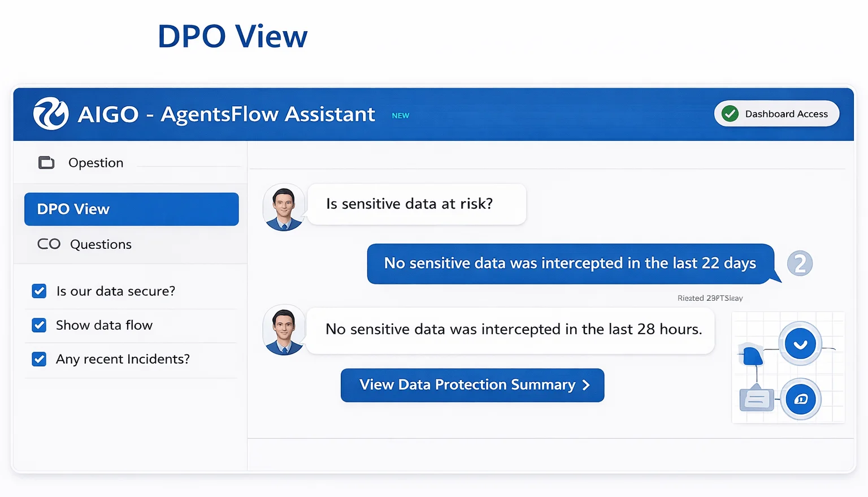Click the '28 hours' message bubble
Screen dimensions: 868x497
point(511,330)
